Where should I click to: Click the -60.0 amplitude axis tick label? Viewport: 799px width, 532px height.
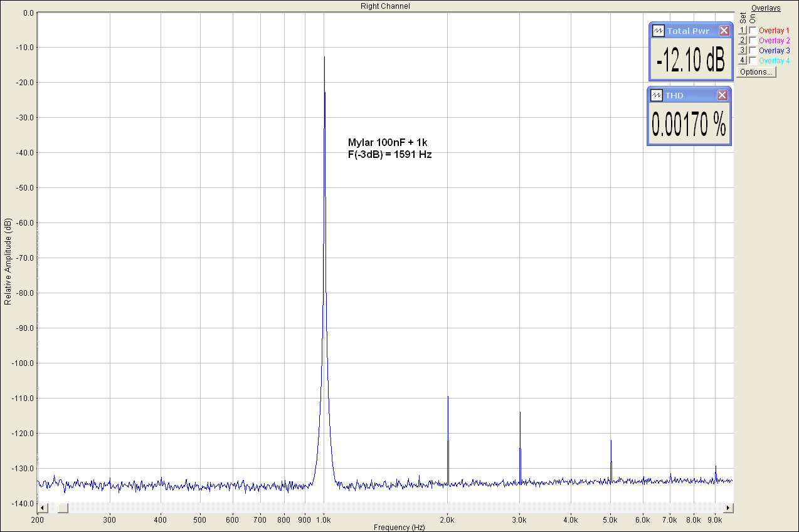[25, 222]
